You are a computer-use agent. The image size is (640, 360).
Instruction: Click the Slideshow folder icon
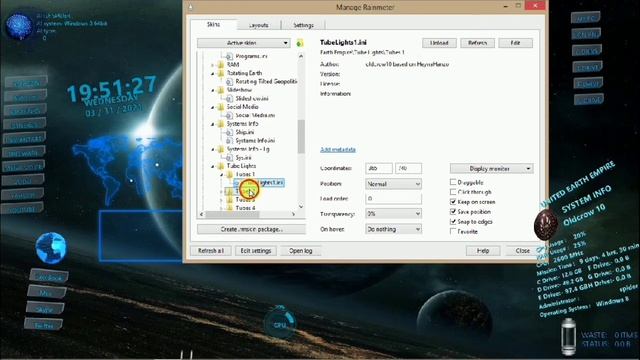[221, 90]
